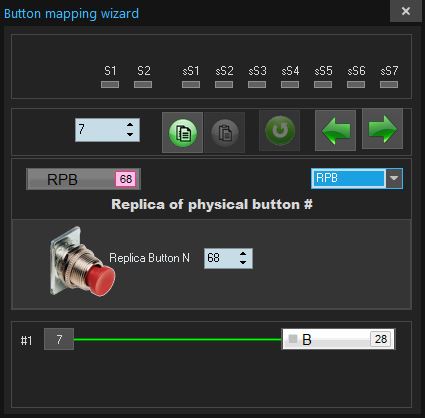Click the green reset/undo circular arrow icon
This screenshot has height=418, width=425.
point(280,131)
